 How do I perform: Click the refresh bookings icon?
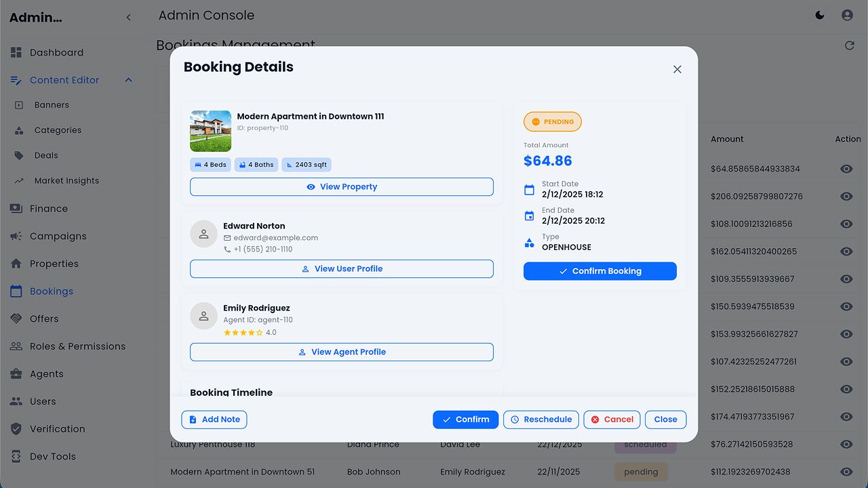pyautogui.click(x=849, y=45)
